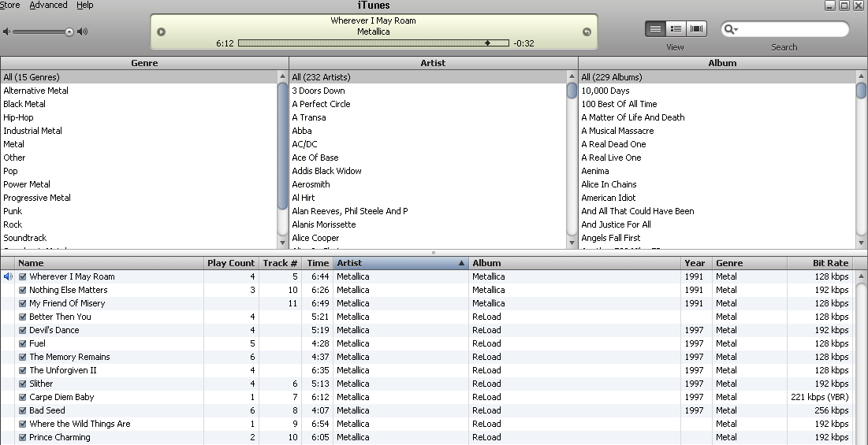Sort songs by Album column header
868x445 pixels.
point(575,263)
